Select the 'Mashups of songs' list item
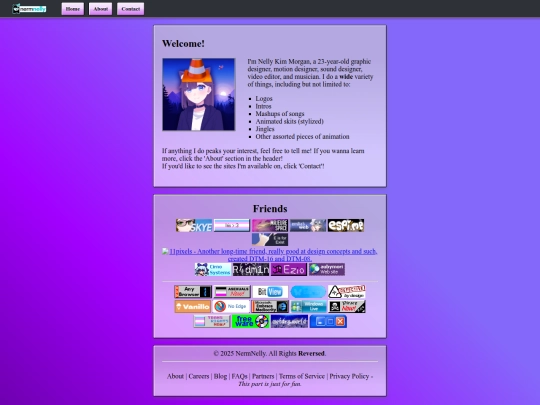540x405 pixels. 280,114
